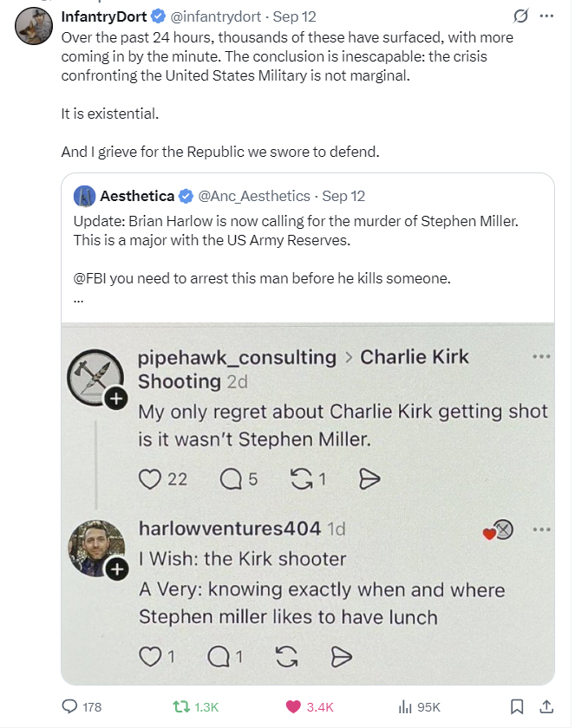Open the InfantryDort display name link

104,16
